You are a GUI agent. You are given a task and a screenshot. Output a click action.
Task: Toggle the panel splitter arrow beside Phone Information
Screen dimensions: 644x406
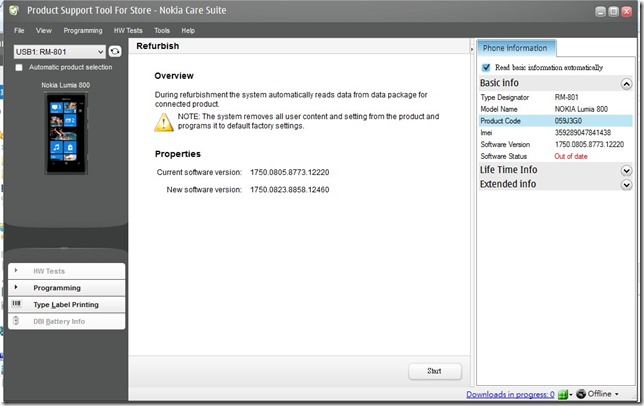472,49
